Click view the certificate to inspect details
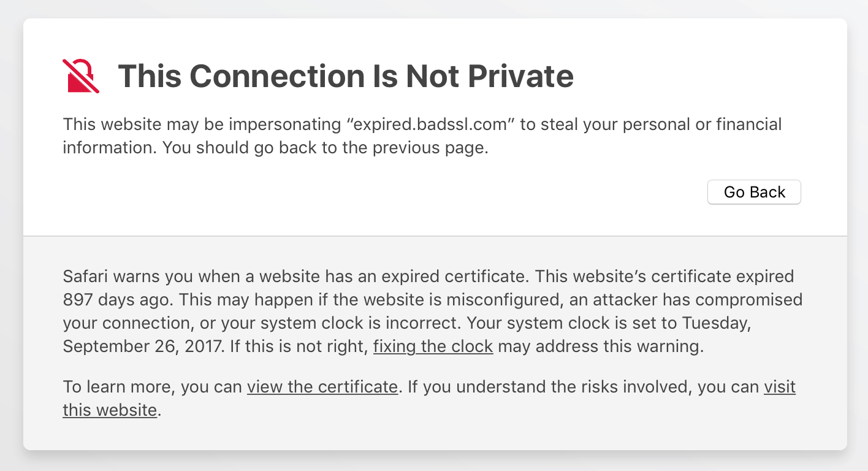This screenshot has width=868, height=471. [322, 387]
